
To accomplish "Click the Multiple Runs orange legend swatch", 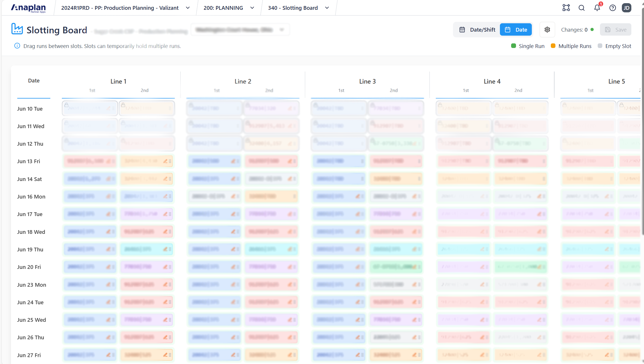I will tap(553, 46).
